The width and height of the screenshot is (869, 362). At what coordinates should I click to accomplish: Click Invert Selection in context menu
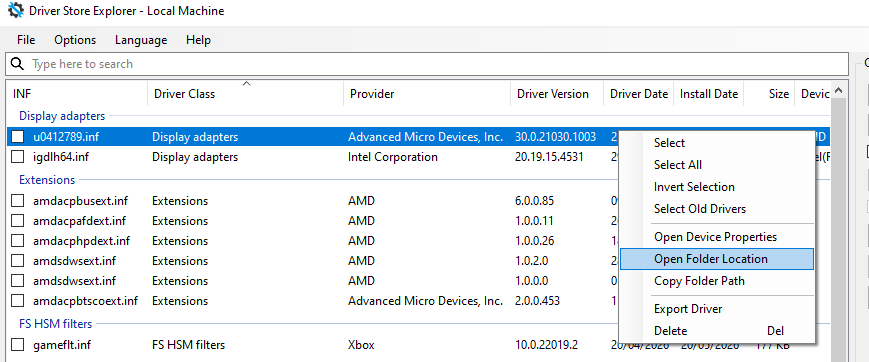coord(717,187)
